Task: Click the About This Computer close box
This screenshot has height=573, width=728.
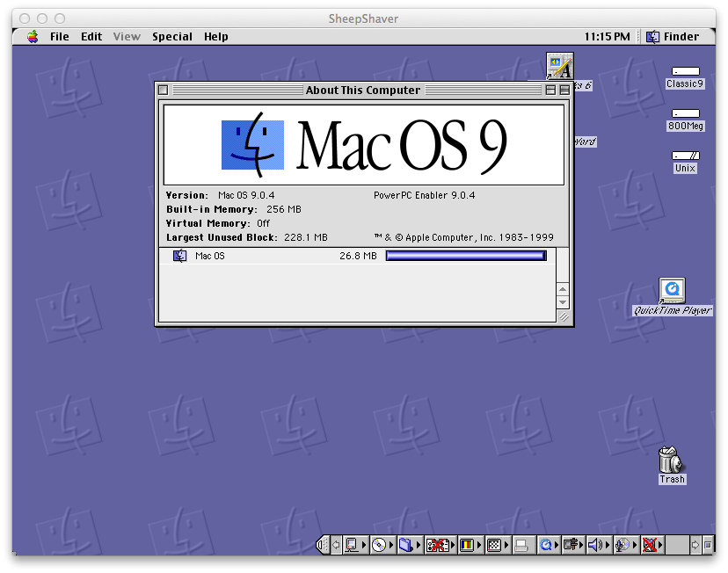Action: 163,90
